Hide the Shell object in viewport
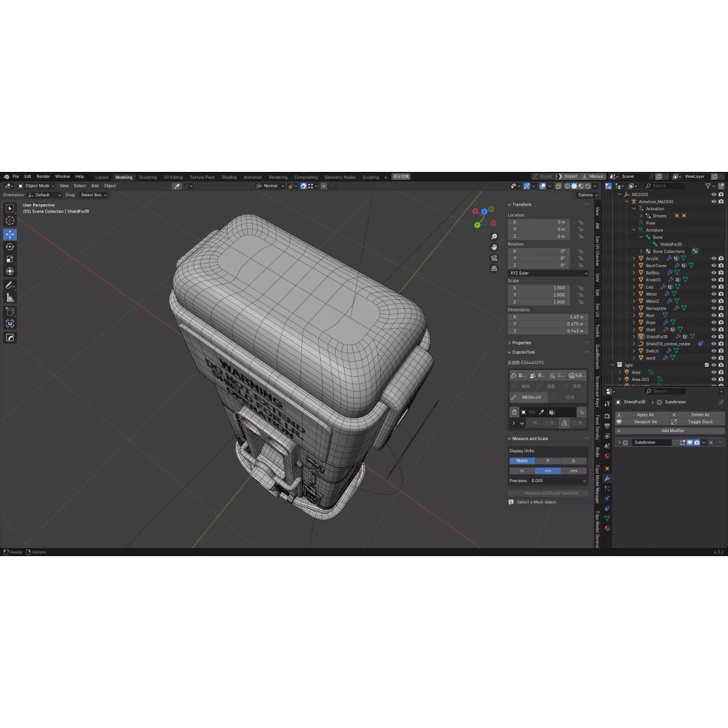This screenshot has height=728, width=728. [x=714, y=330]
